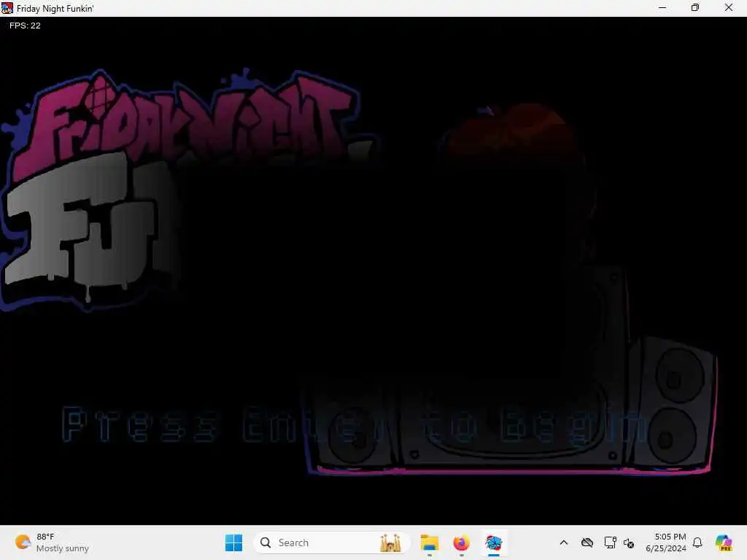Viewport: 747px width, 560px height.
Task: Open the display/network tray icon
Action: pos(610,542)
